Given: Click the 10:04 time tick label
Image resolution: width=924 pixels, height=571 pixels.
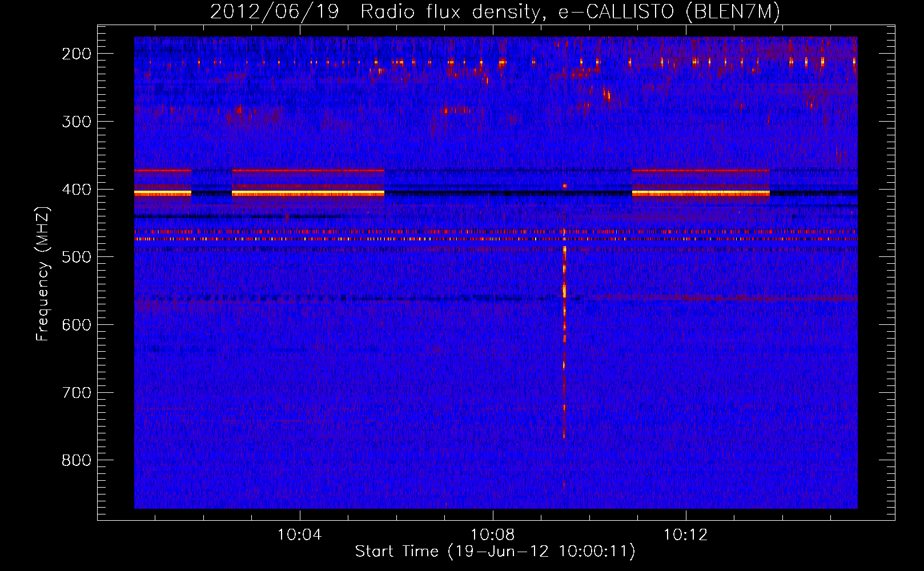Looking at the screenshot, I should 299,535.
